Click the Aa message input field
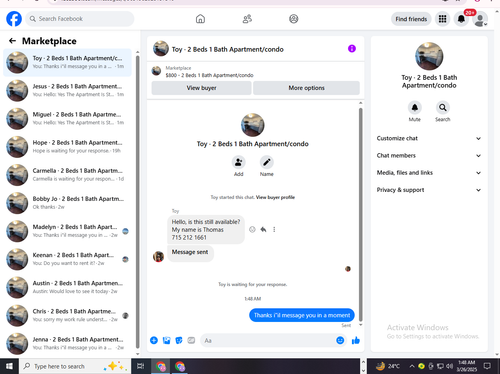The height and width of the screenshot is (374, 500). (268, 340)
